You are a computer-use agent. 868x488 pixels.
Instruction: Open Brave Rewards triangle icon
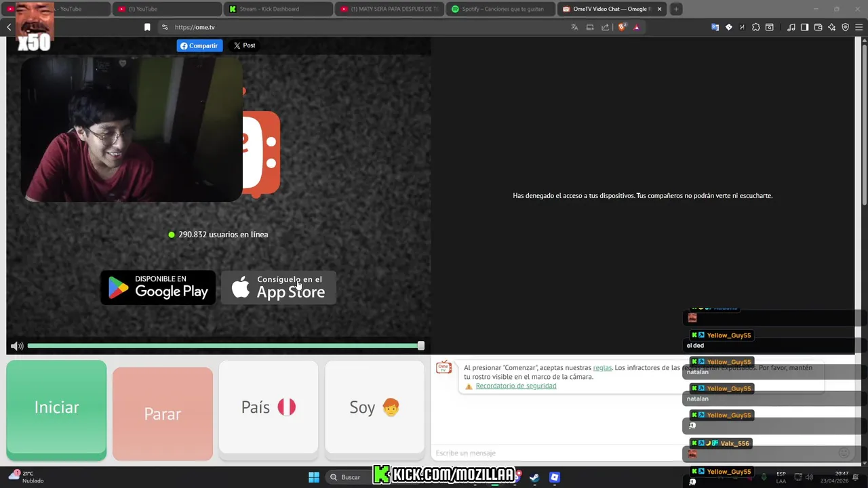click(637, 27)
